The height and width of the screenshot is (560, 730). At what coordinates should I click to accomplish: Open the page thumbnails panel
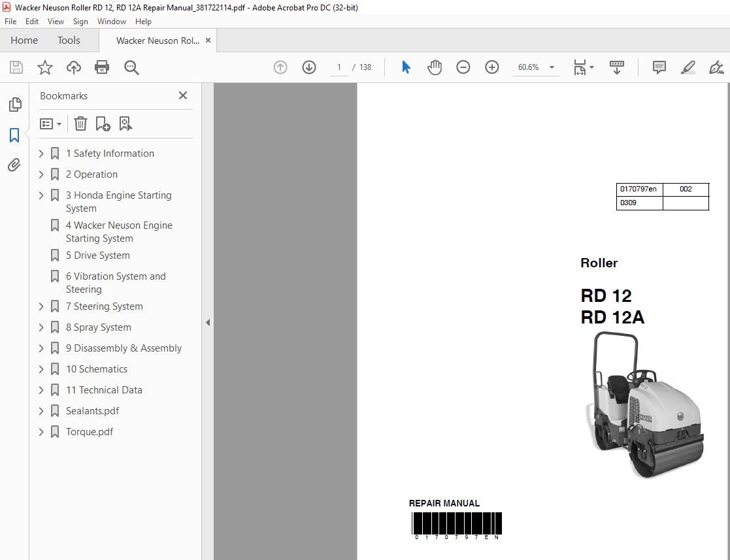(x=15, y=105)
